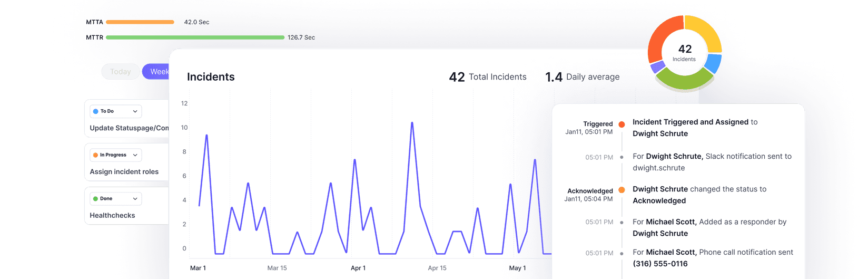Click the orange MTTA progress bar
The height and width of the screenshot is (279, 868).
pyautogui.click(x=140, y=22)
